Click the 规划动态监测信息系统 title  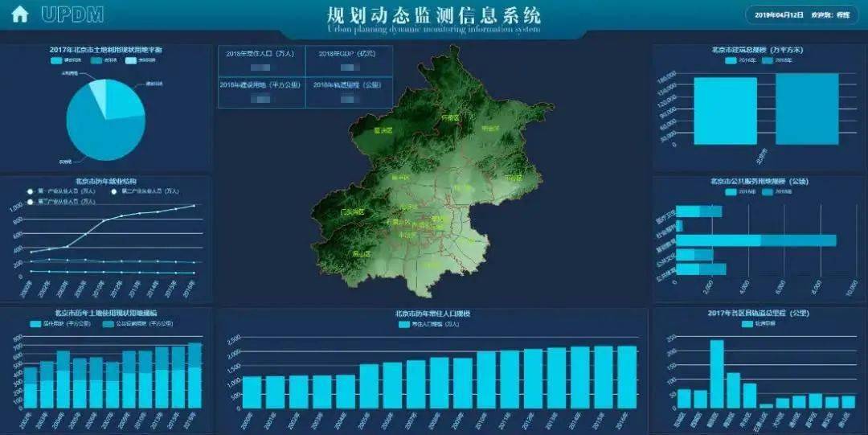433,14
